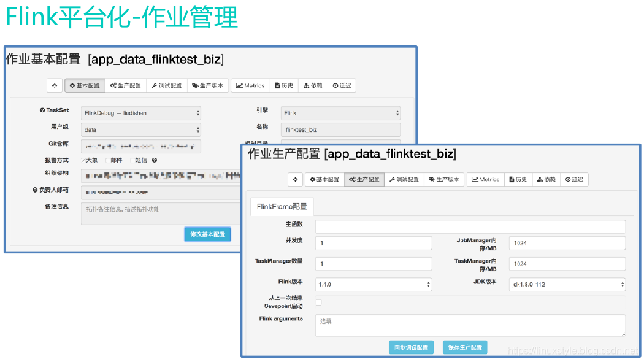644x362 pixels.
Task: Open 生产配置 tab in basic config window
Action: (x=125, y=85)
